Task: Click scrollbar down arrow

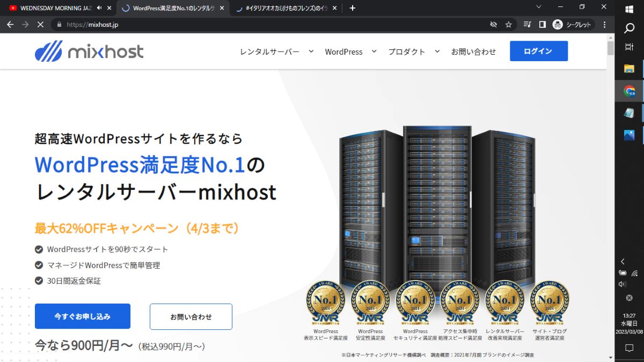Action: pos(611,358)
